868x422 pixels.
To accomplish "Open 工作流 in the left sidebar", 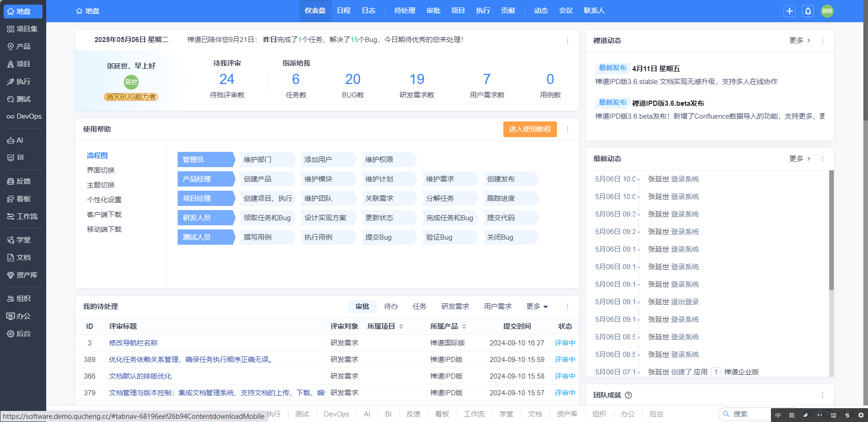I will click(x=23, y=216).
